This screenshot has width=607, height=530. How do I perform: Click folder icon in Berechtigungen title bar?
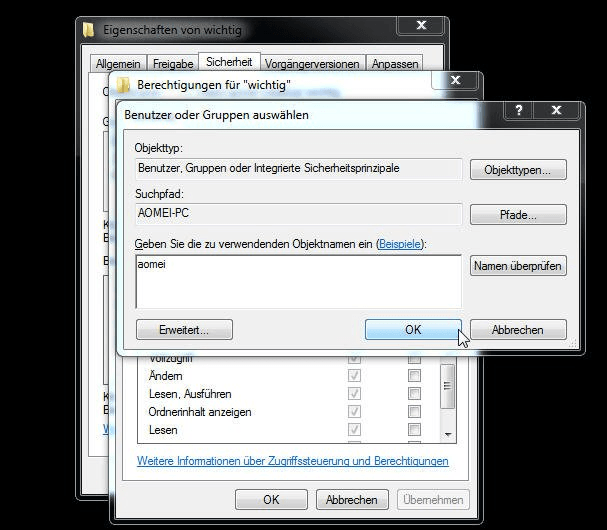pyautogui.click(x=123, y=84)
